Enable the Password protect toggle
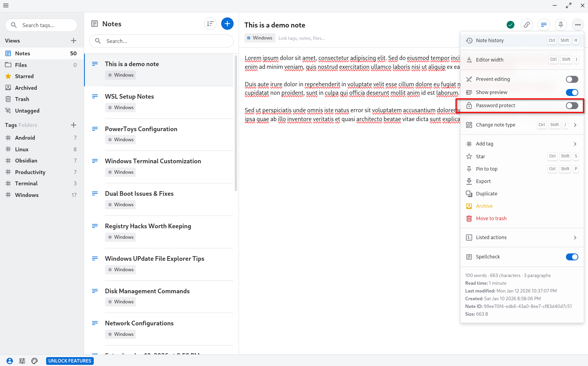 [572, 106]
